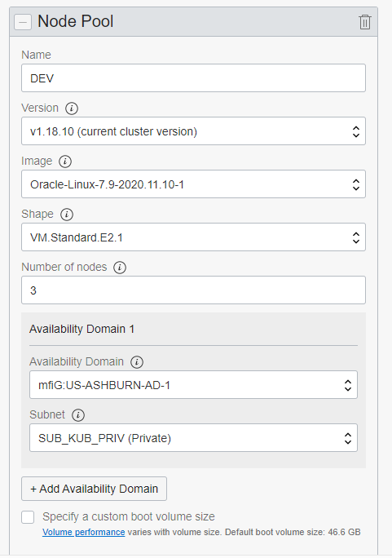The height and width of the screenshot is (558, 392).
Task: Show info tooltip for Number of nodes
Action: tap(120, 268)
